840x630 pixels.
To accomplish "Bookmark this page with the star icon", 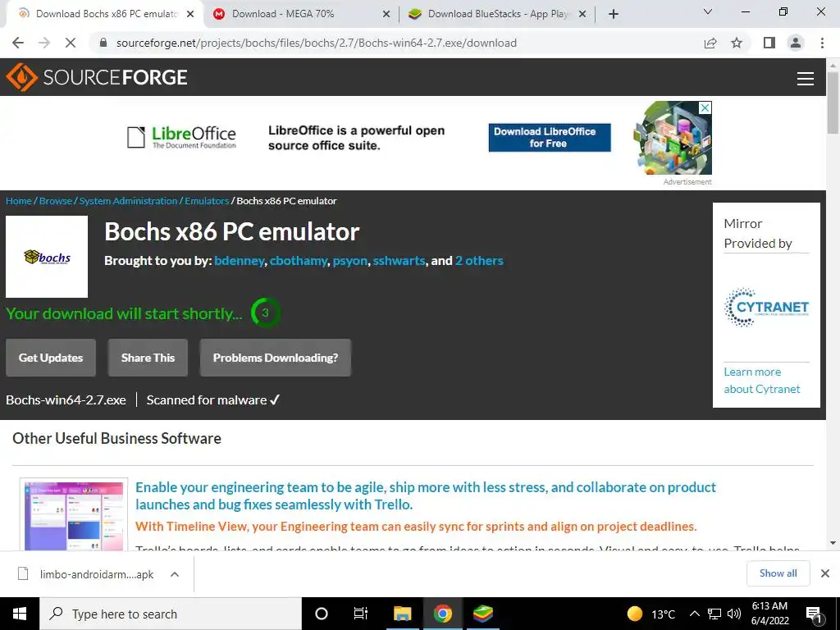I will pos(737,43).
